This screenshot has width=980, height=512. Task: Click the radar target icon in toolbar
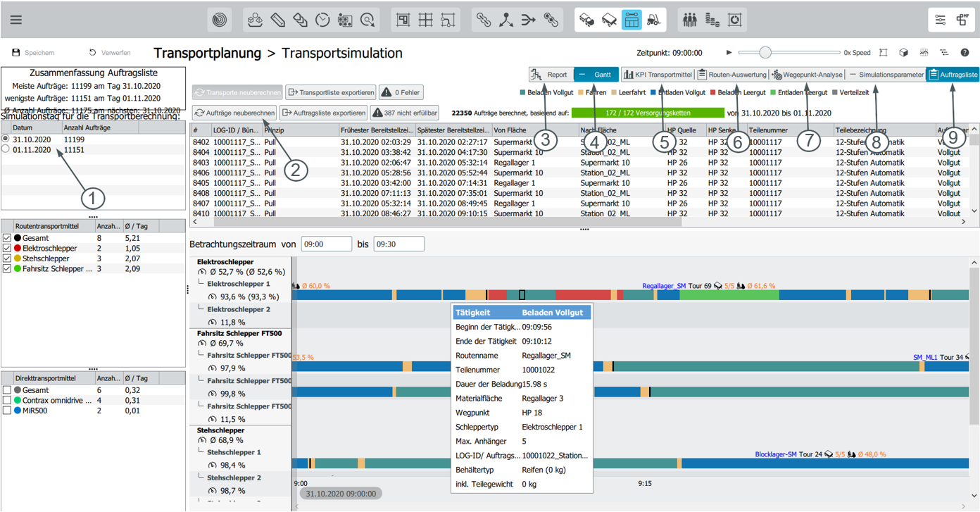point(220,20)
